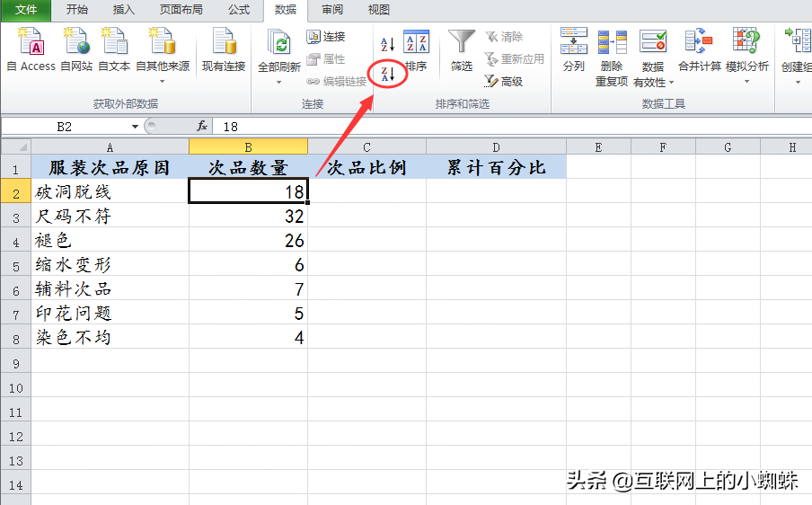Click the fx insert function button
Image resolution: width=812 pixels, height=505 pixels.
coord(202,126)
